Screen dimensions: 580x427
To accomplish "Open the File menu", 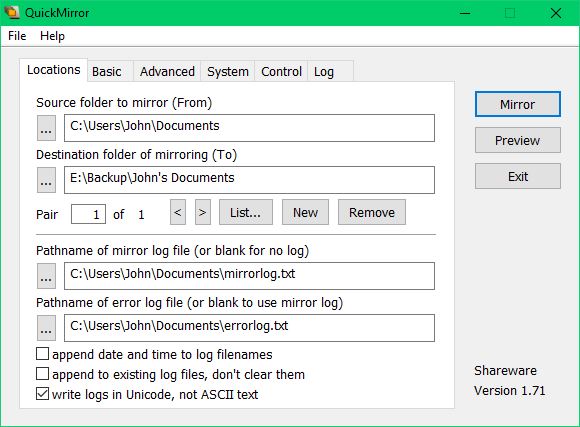I will click(x=17, y=36).
